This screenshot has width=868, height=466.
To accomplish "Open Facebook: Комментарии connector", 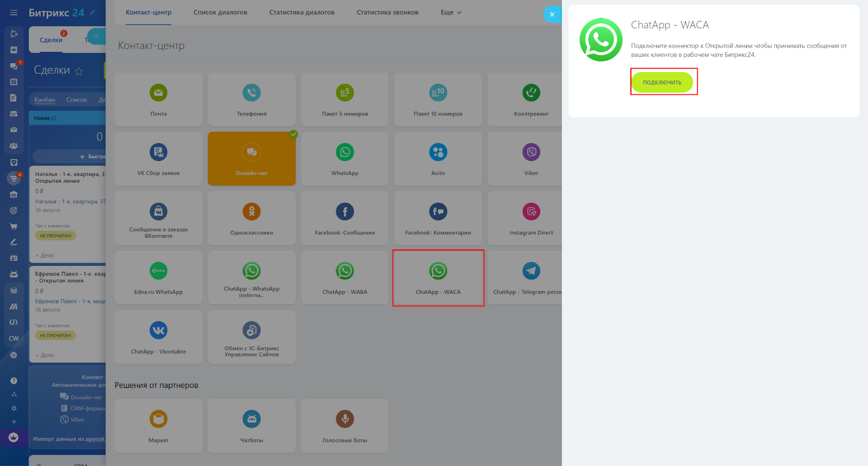I will 438,218.
